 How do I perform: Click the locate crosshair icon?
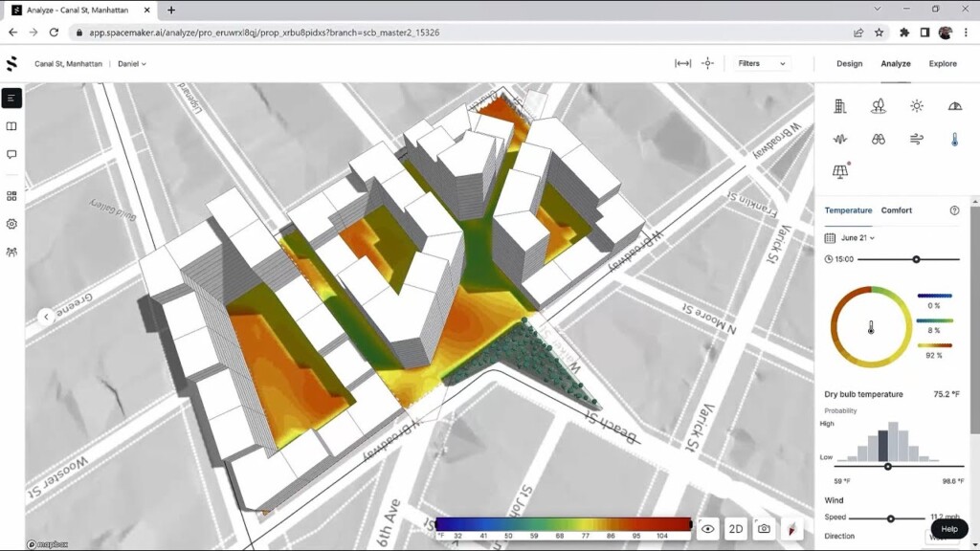pos(707,63)
